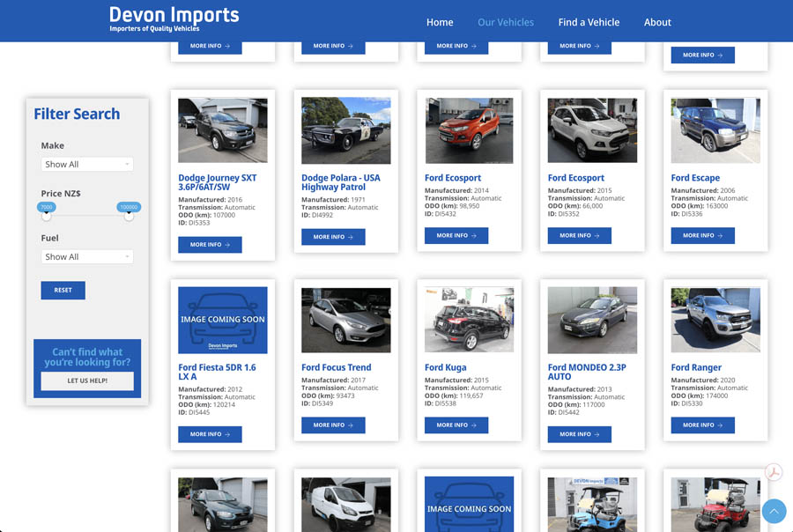Screen dimensions: 793x532
Task: Click the white Ford Ecosport photo
Action: click(592, 130)
